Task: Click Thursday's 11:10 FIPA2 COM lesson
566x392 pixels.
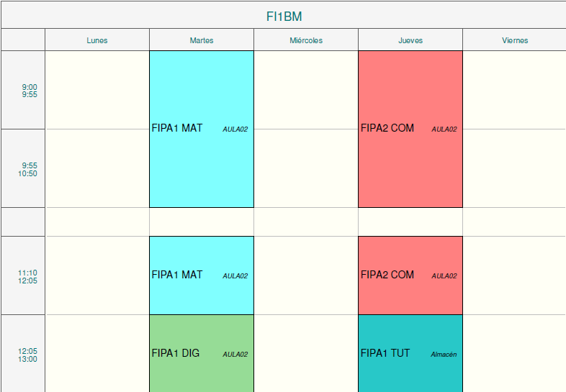Action: click(410, 275)
